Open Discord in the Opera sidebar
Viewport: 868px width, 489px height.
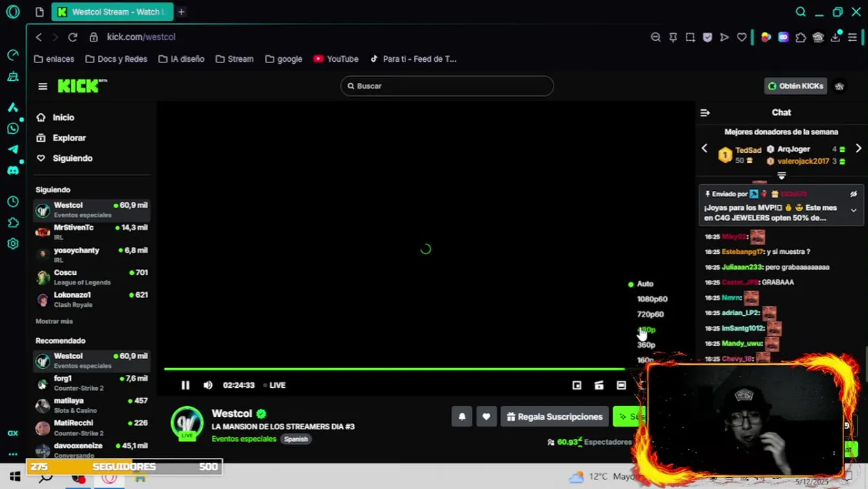[13, 170]
